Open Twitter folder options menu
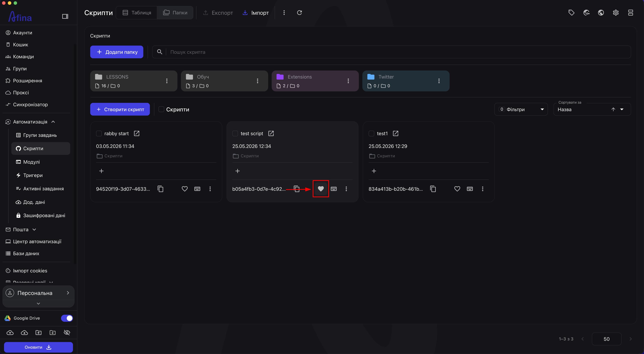This screenshot has width=644, height=354. tap(439, 81)
